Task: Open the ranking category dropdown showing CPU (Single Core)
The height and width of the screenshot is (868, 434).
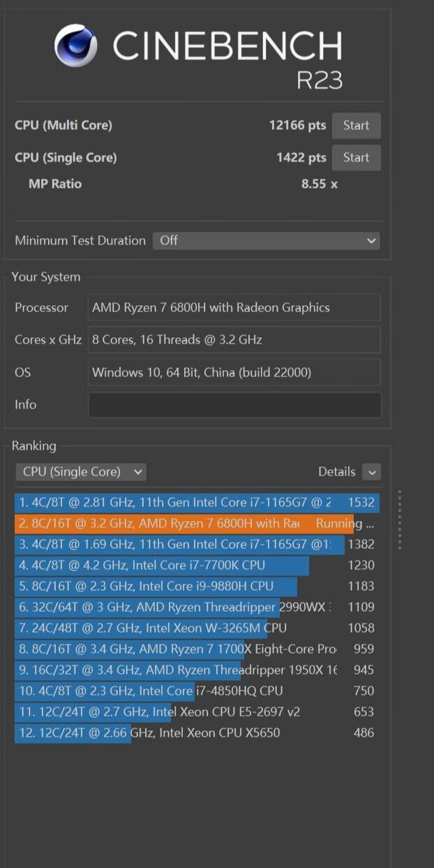Action: coord(80,471)
